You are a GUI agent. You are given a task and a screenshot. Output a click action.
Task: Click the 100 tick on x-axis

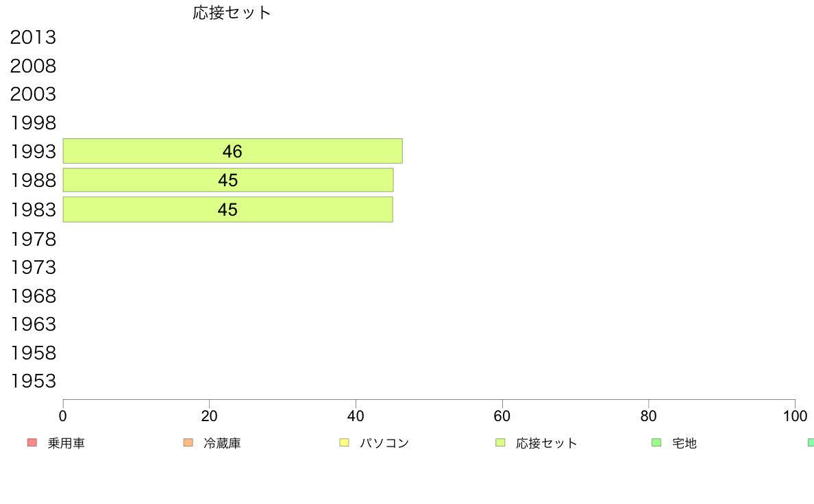point(795,416)
